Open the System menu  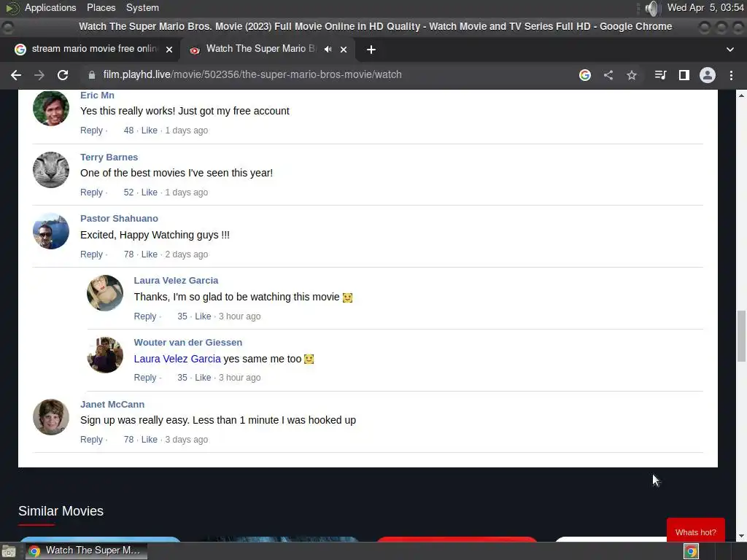(142, 8)
